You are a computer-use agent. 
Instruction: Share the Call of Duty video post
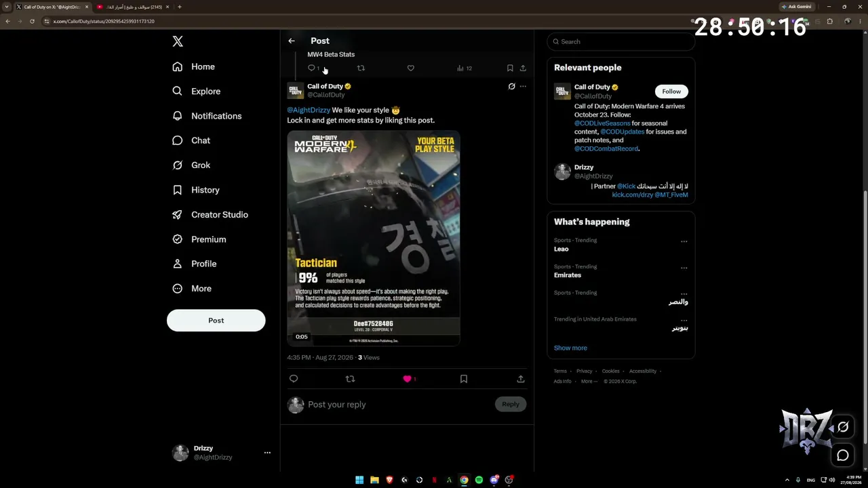[x=521, y=379]
